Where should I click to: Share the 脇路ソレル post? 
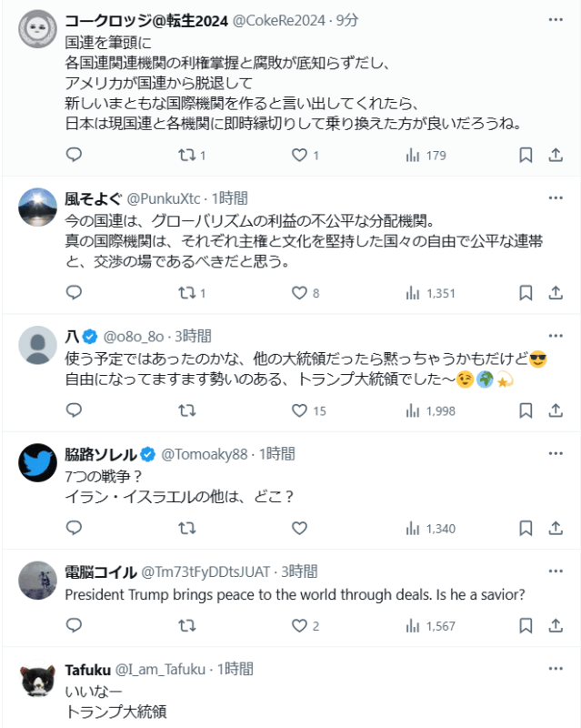click(x=556, y=528)
